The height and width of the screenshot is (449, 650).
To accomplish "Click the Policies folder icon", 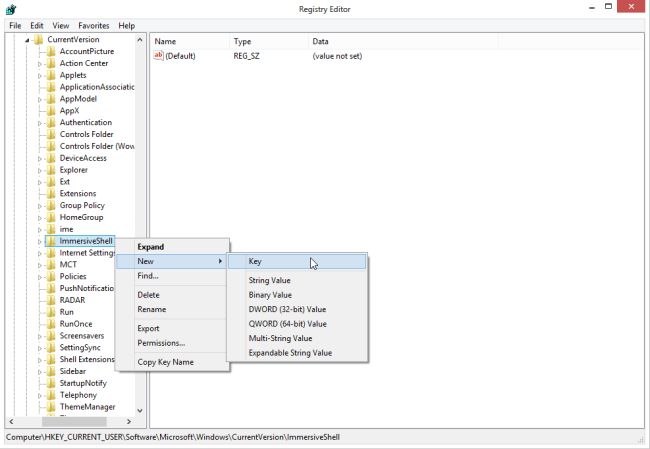I will point(51,277).
